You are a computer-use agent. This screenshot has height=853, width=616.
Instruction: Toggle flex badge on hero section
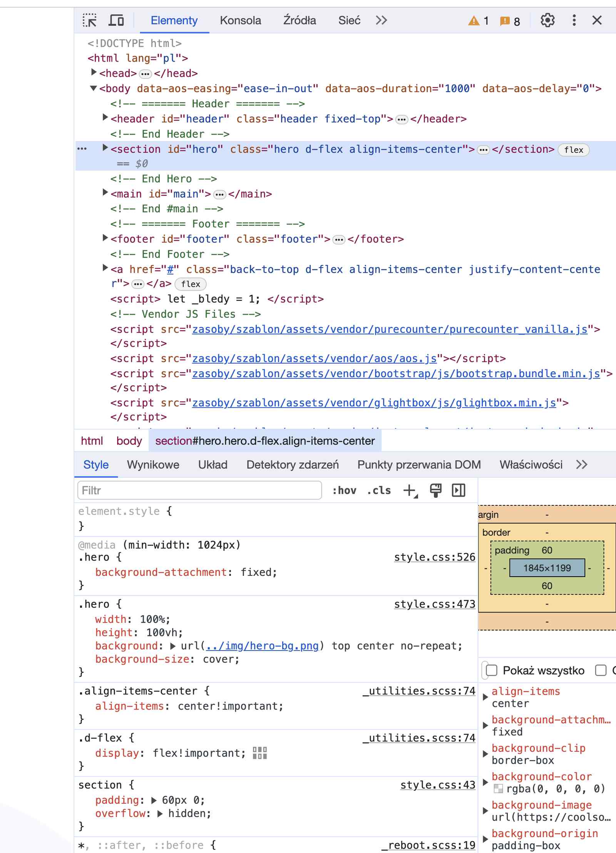click(x=574, y=150)
